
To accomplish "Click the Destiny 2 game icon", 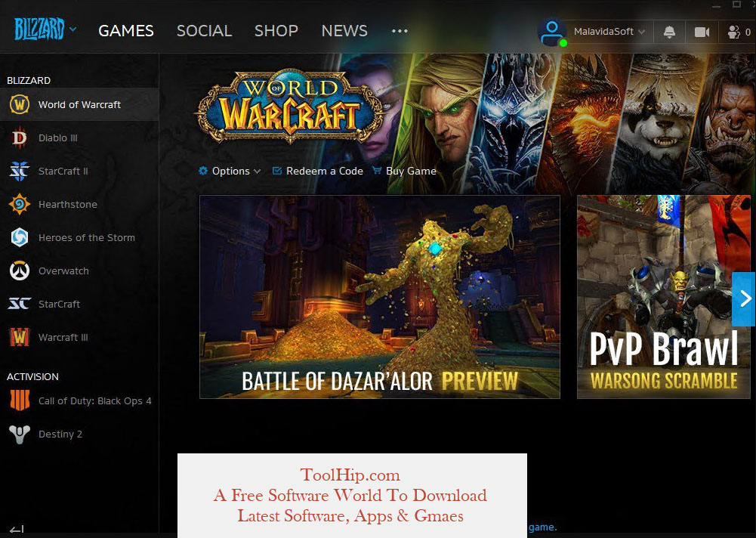I will (x=20, y=434).
